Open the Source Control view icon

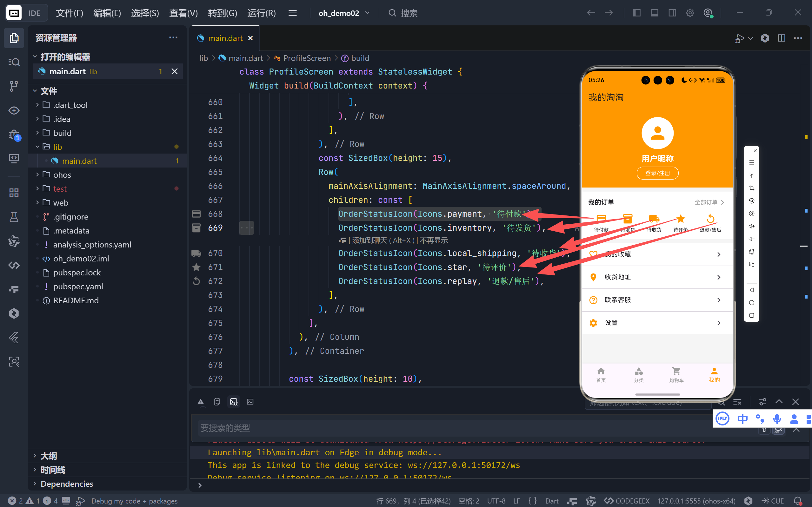(x=14, y=86)
